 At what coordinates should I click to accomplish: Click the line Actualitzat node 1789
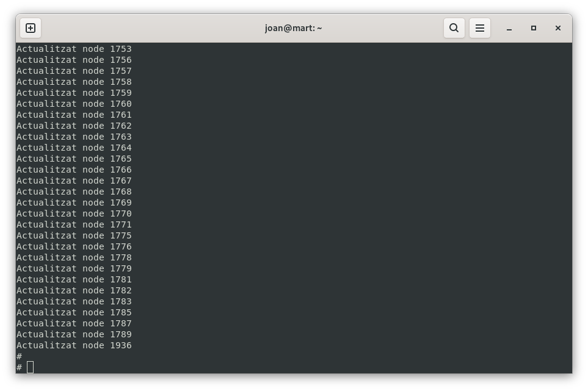click(x=74, y=334)
